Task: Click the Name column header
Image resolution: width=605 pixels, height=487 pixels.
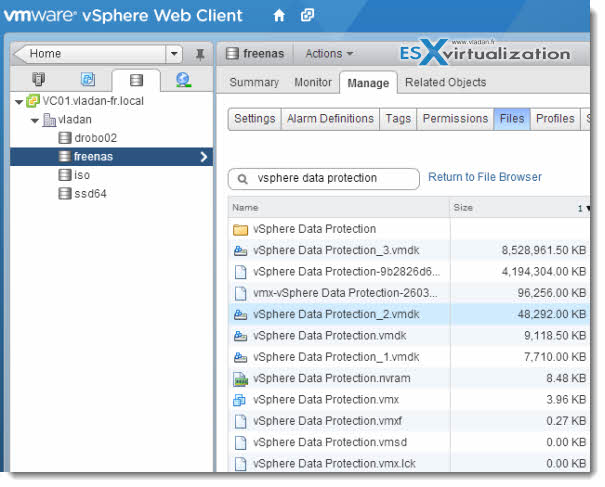Action: 338,208
